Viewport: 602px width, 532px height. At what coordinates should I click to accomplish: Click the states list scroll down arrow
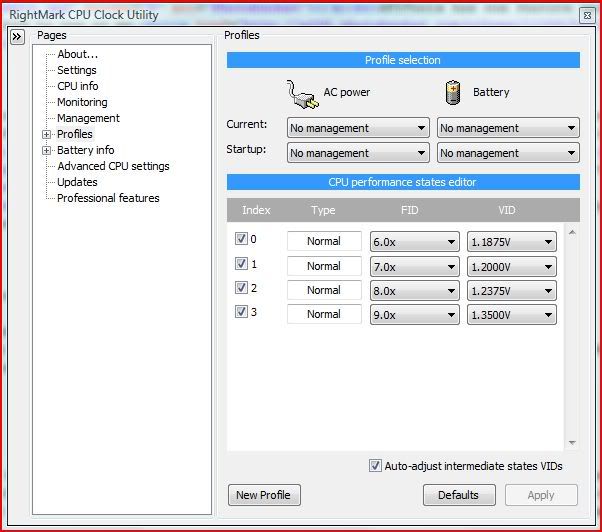(x=572, y=443)
